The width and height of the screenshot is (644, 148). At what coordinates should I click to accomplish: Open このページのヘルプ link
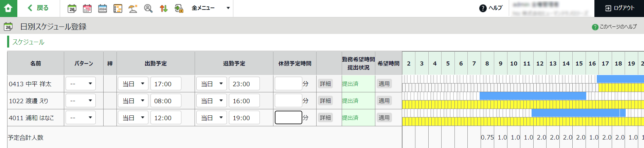[x=614, y=27]
